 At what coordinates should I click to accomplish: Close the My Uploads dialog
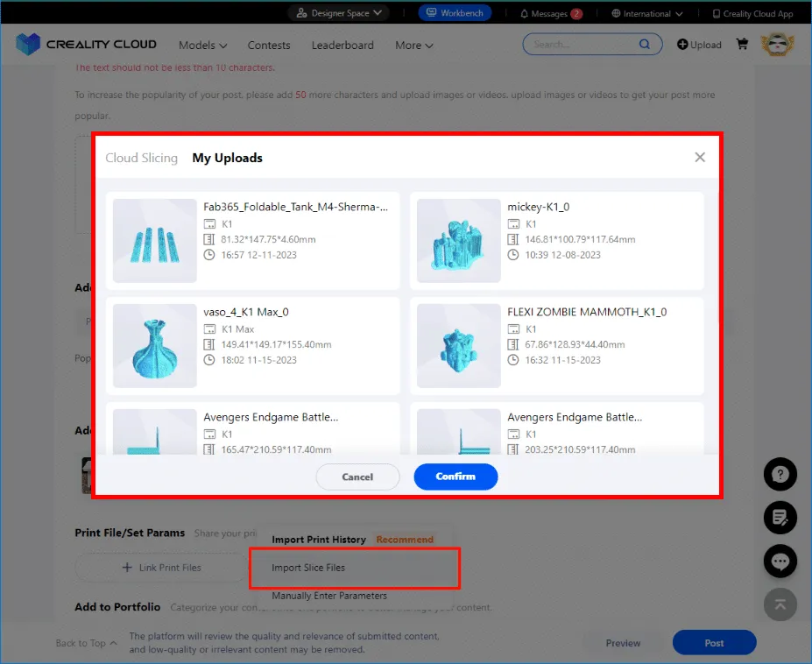click(x=699, y=158)
